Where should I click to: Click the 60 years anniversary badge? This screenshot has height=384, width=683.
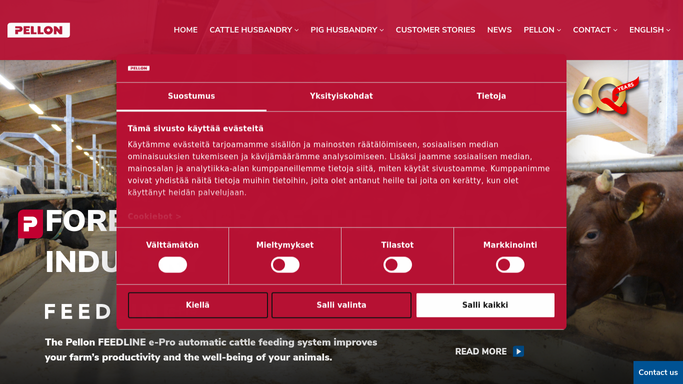click(x=605, y=95)
